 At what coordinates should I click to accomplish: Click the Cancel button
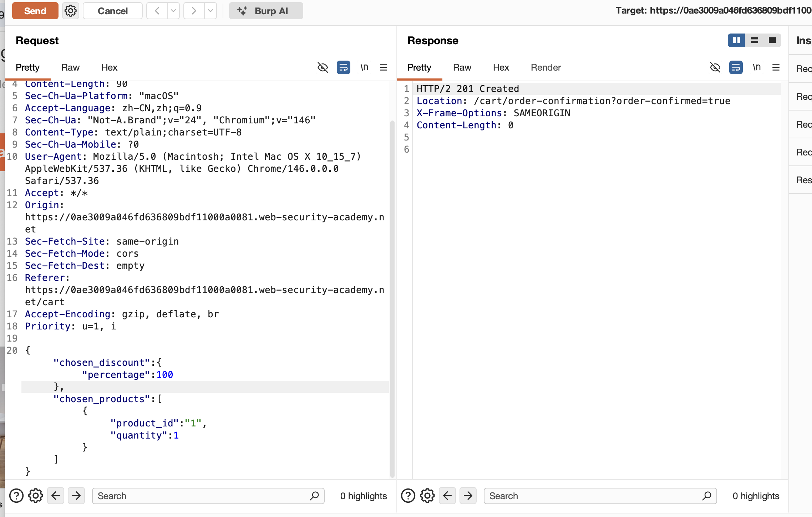pos(112,11)
